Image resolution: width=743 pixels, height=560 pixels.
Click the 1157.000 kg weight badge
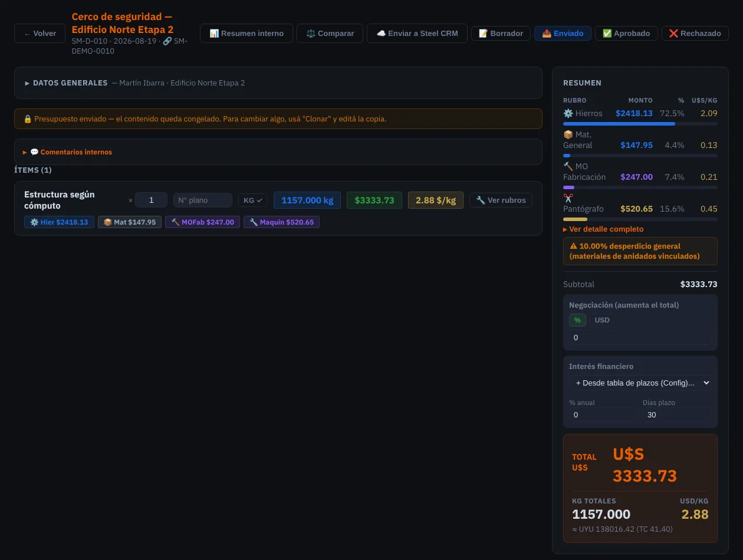307,200
